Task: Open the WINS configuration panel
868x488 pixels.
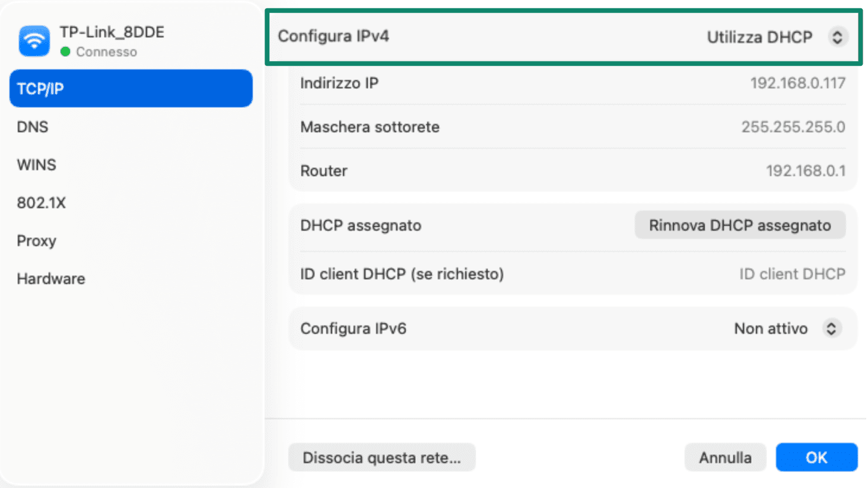Action: click(36, 164)
